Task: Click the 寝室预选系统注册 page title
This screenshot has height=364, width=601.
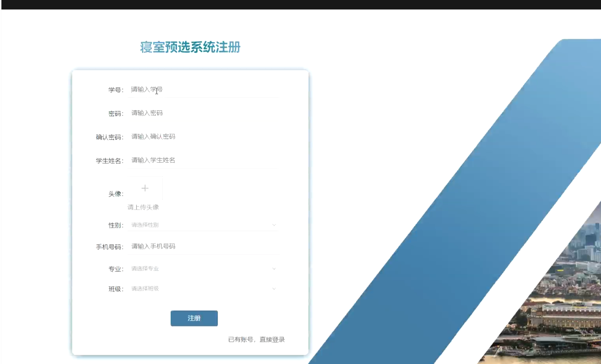Action: (x=190, y=47)
